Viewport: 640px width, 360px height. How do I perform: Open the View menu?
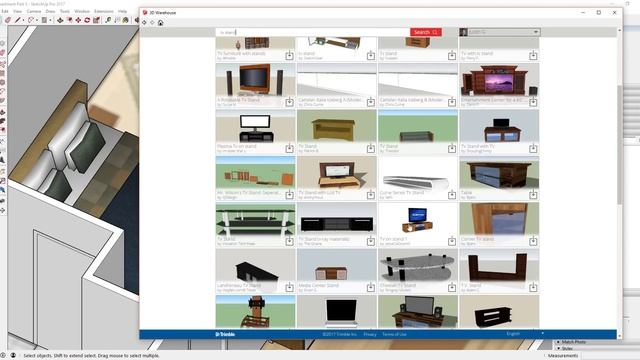click(18, 11)
